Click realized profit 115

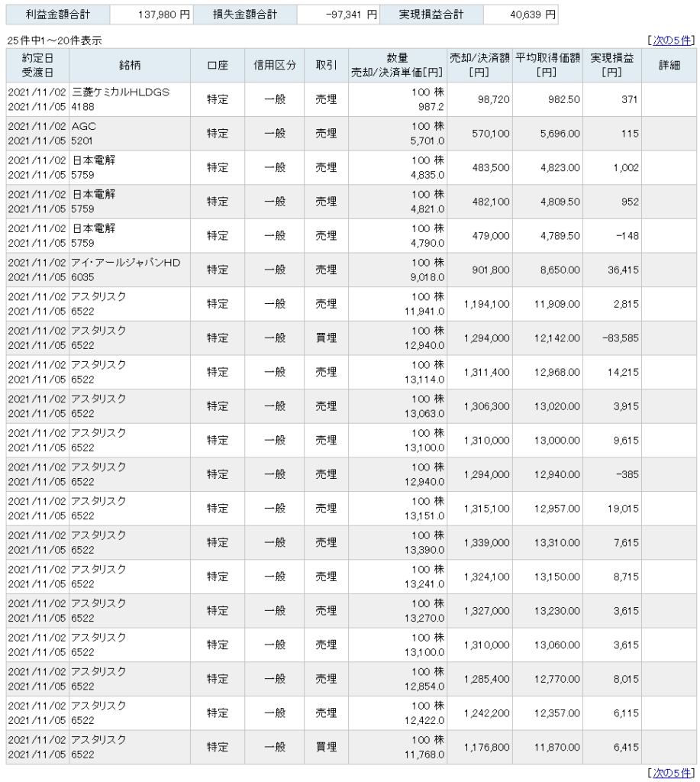(630, 134)
